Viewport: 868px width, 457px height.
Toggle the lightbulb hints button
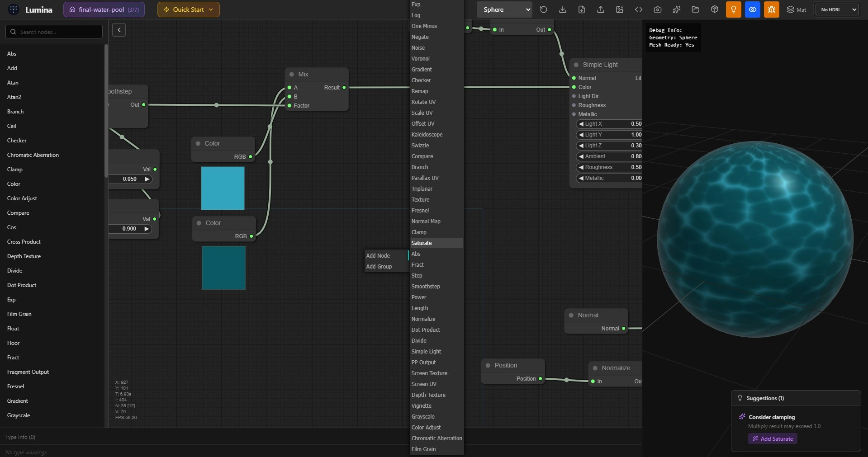click(733, 9)
